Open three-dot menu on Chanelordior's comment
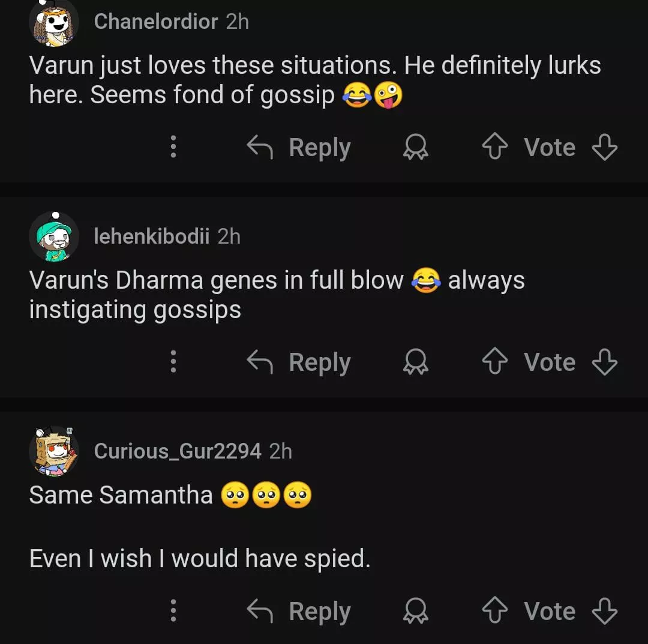The image size is (648, 644). [x=173, y=148]
